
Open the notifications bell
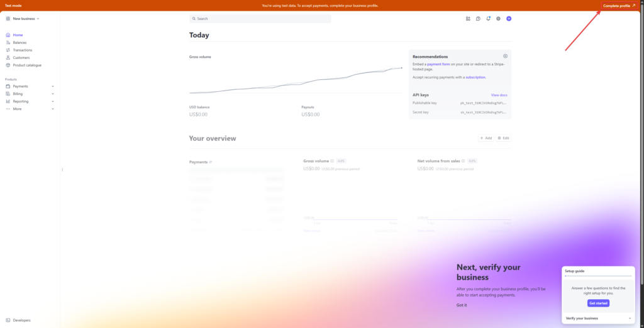click(x=488, y=19)
